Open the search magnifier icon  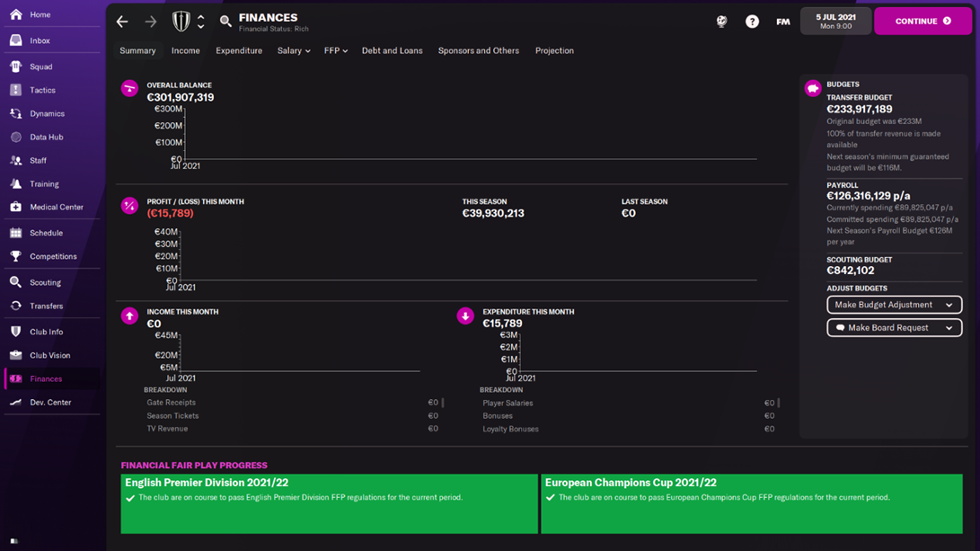pyautogui.click(x=225, y=22)
